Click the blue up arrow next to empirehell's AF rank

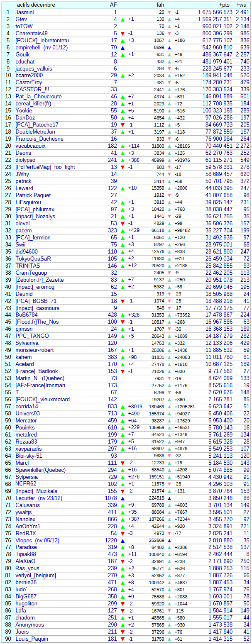(122, 48)
